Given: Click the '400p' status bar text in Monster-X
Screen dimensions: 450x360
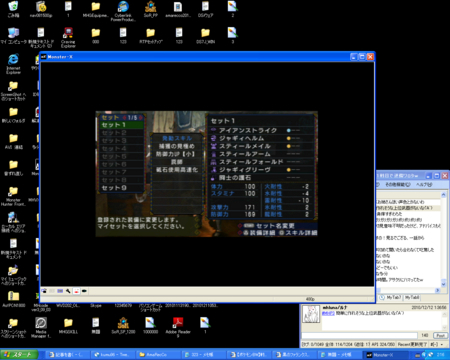Looking at the screenshot, I should (x=310, y=299).
